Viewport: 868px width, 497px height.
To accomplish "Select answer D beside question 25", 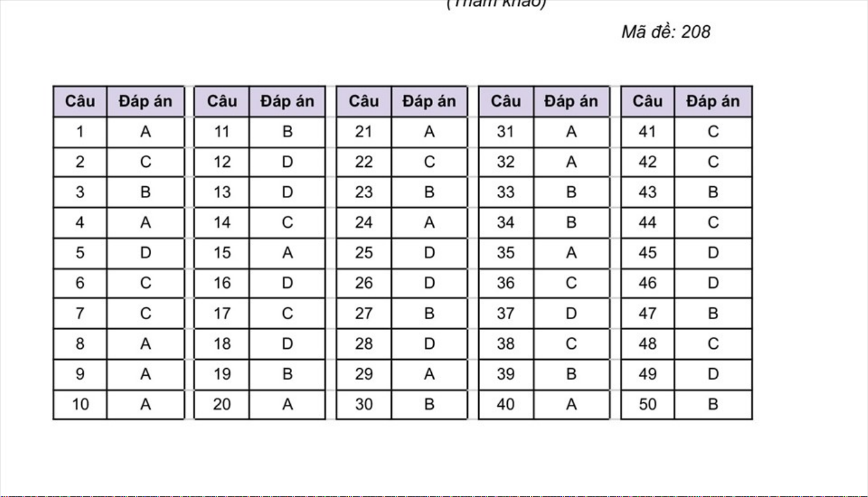I will click(x=429, y=253).
